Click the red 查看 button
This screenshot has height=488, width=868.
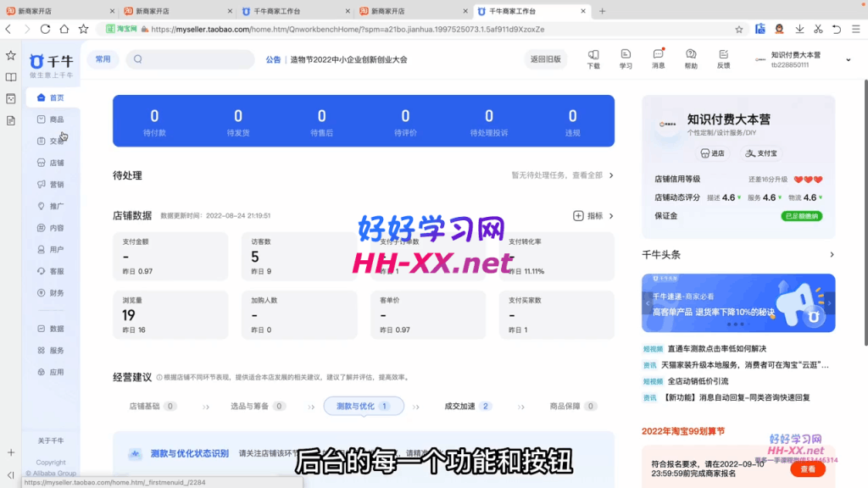tap(808, 469)
